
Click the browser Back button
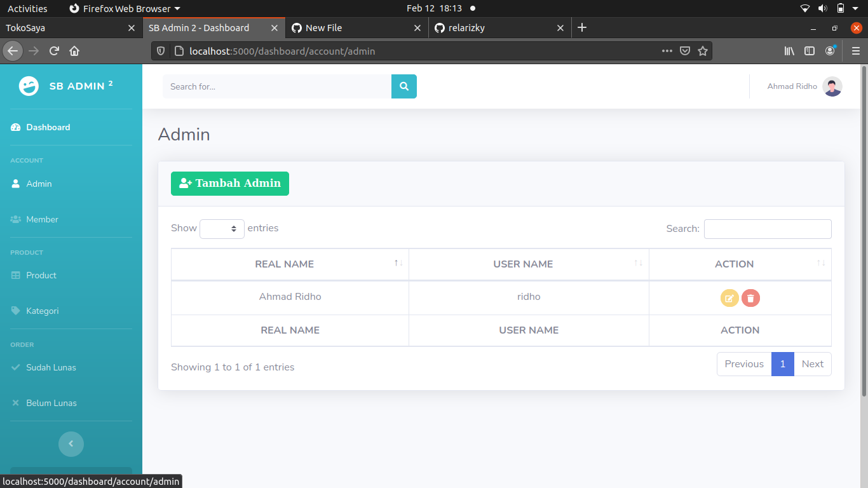click(x=12, y=51)
